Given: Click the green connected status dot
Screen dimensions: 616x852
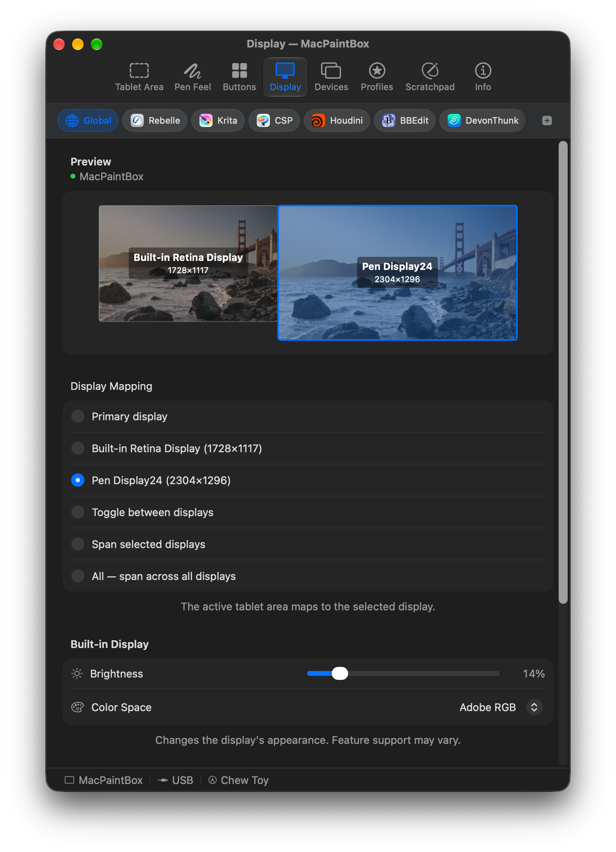Looking at the screenshot, I should (x=73, y=177).
